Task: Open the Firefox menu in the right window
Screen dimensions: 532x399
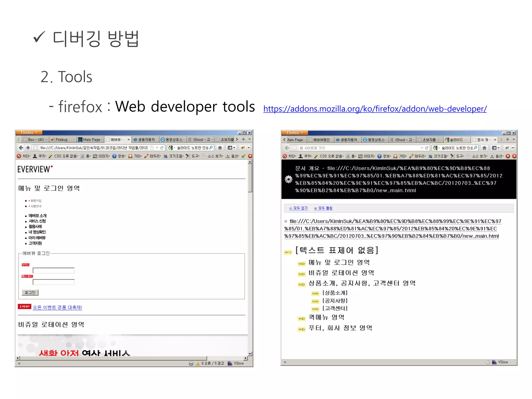Action: tap(295, 133)
